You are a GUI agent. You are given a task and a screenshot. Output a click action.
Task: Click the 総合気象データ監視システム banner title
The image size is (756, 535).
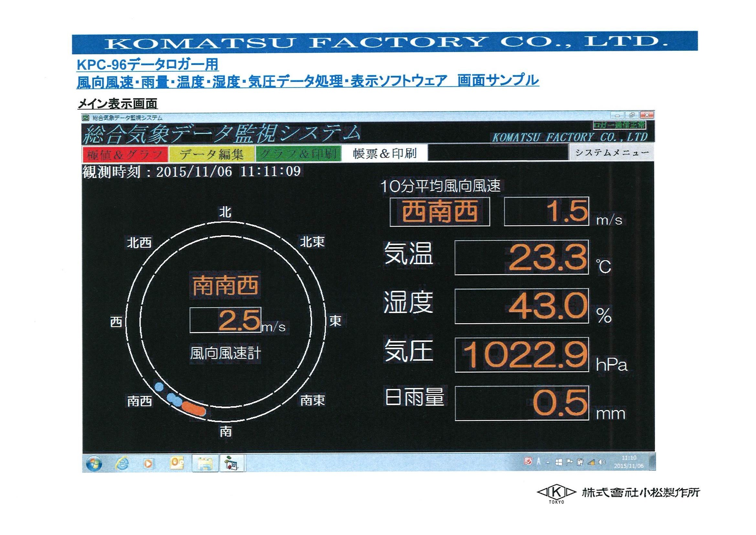coord(221,134)
